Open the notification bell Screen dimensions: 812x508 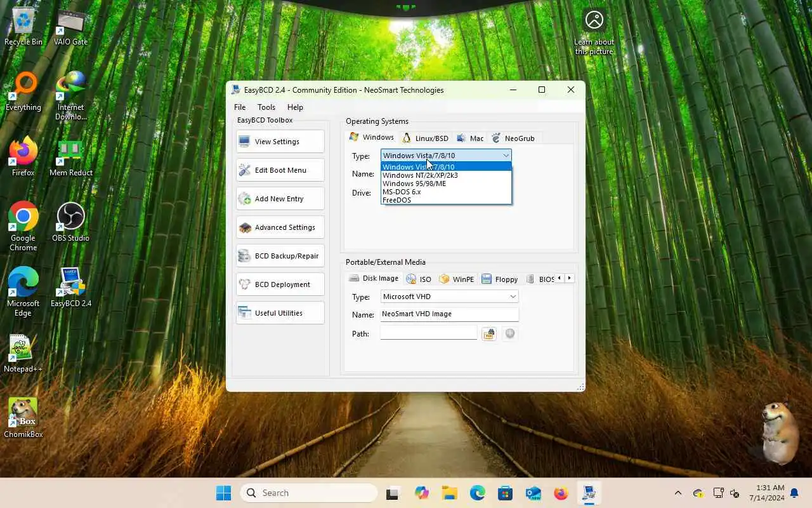tap(794, 493)
